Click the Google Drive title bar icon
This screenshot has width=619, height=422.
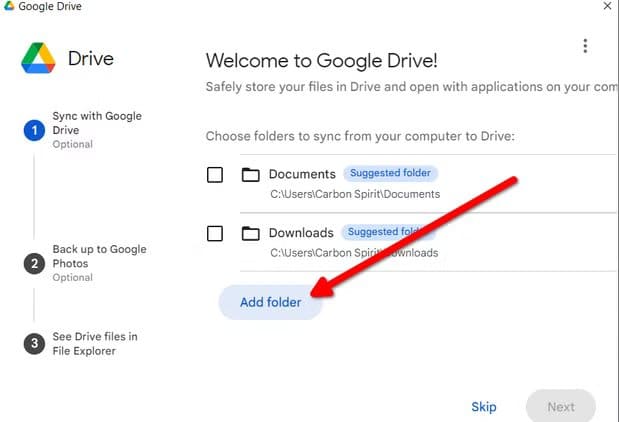9,6
